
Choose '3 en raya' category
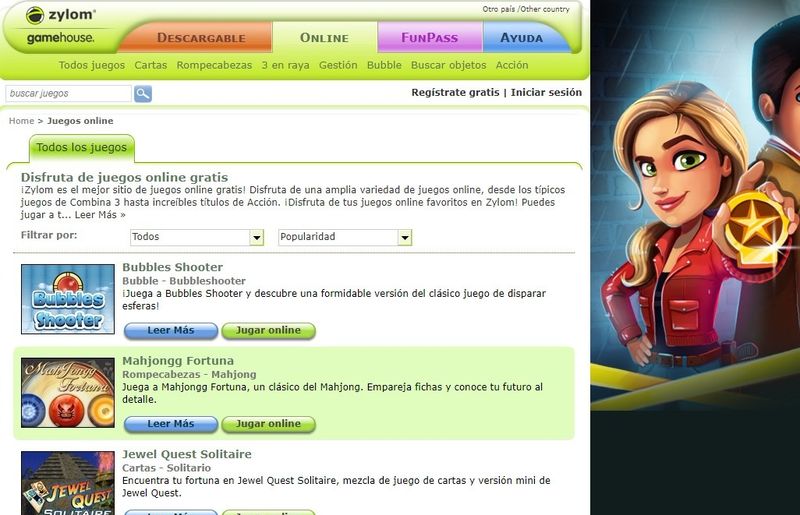pos(285,65)
